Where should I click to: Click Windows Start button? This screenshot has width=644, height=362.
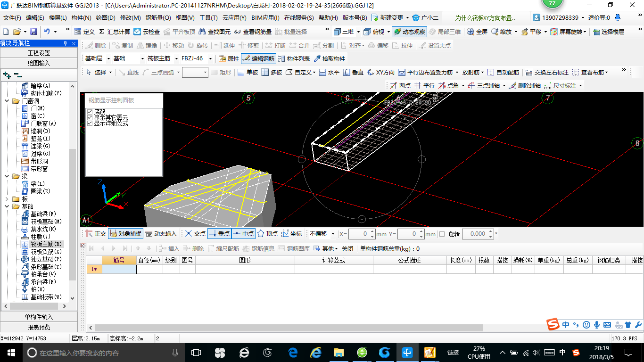[x=11, y=352]
